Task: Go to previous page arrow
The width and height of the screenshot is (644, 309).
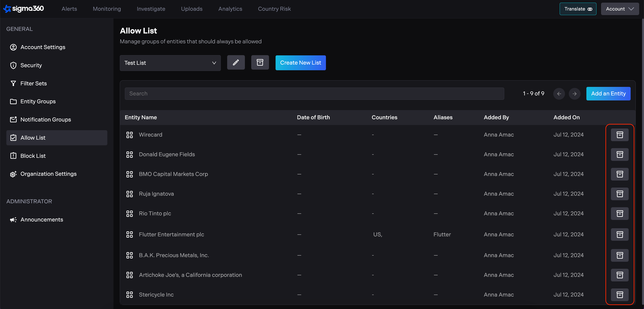Action: [x=559, y=94]
